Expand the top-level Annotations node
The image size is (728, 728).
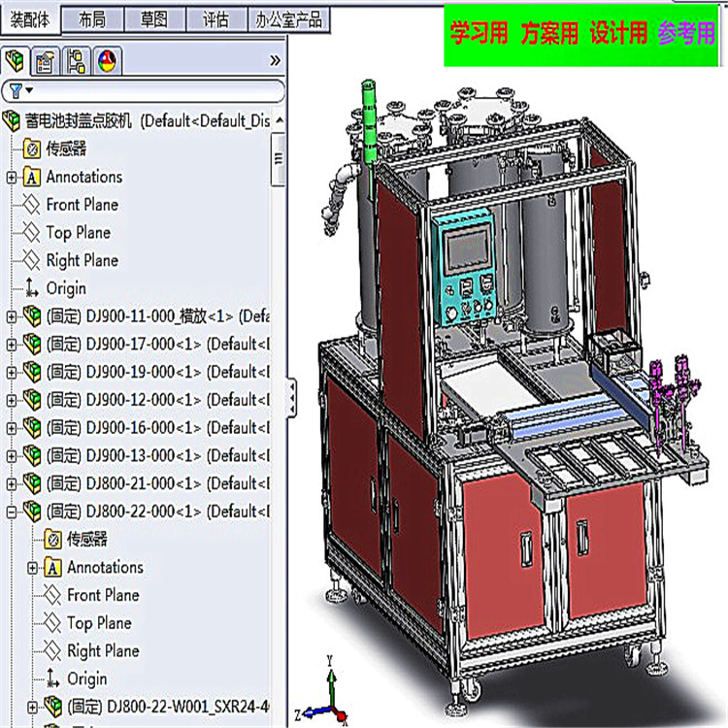(x=11, y=178)
